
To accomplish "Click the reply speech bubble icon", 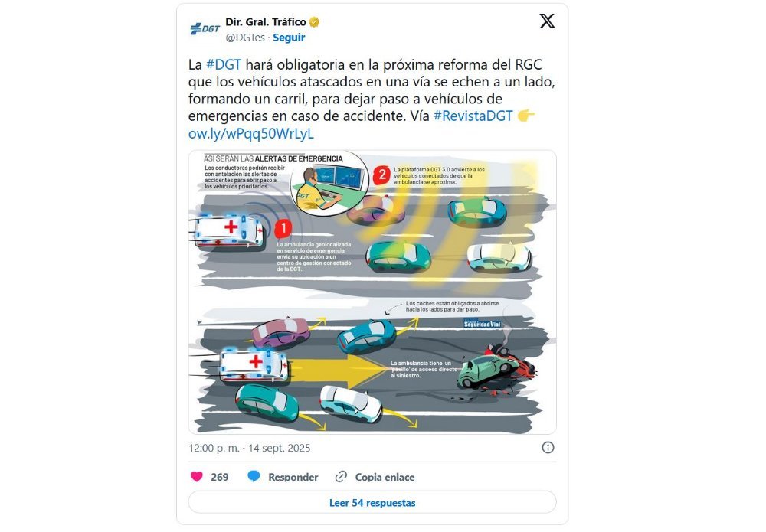I will (254, 476).
